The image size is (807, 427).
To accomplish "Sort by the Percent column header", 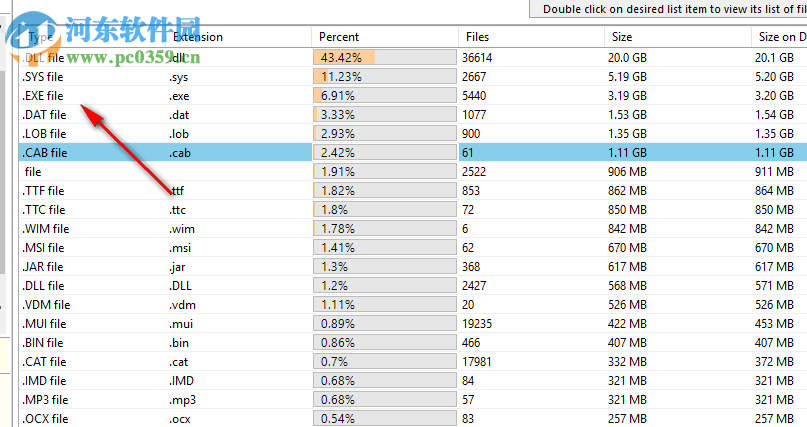I will pyautogui.click(x=384, y=37).
